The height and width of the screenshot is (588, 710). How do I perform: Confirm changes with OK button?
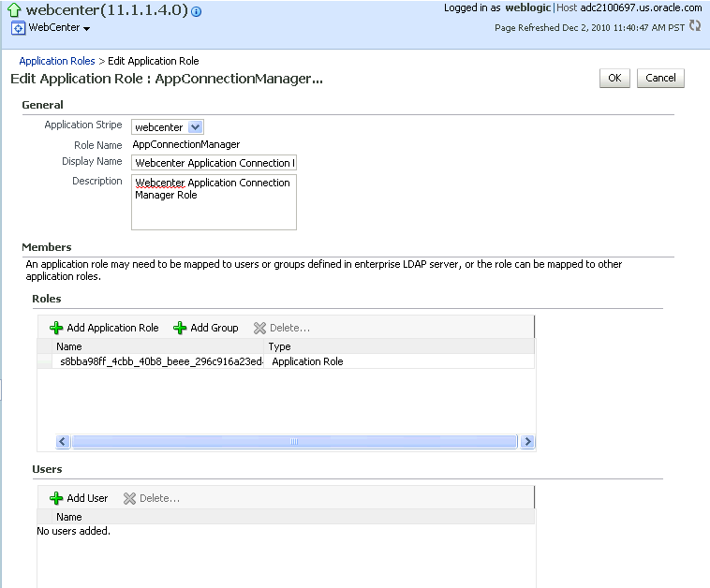click(614, 78)
